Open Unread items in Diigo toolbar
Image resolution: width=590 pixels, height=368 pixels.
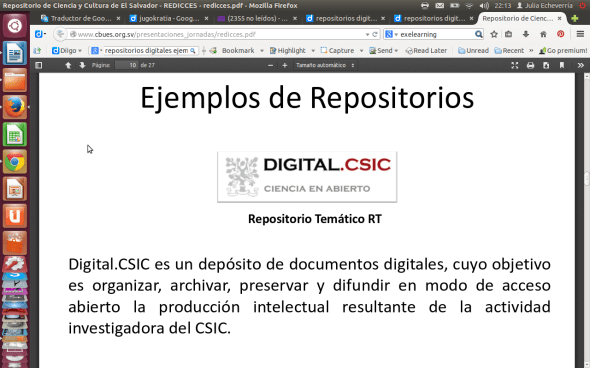click(x=473, y=50)
